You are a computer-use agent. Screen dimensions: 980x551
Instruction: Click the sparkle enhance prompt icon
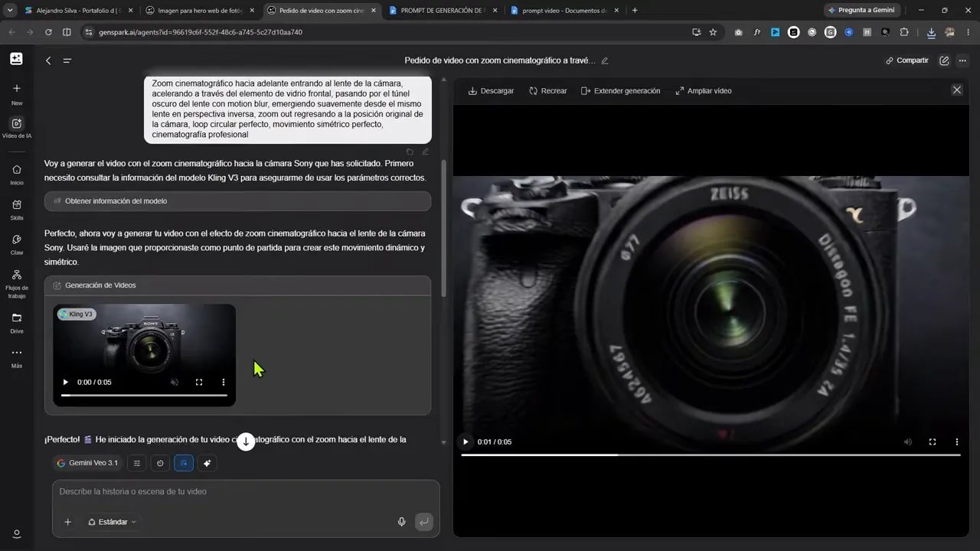[207, 463]
